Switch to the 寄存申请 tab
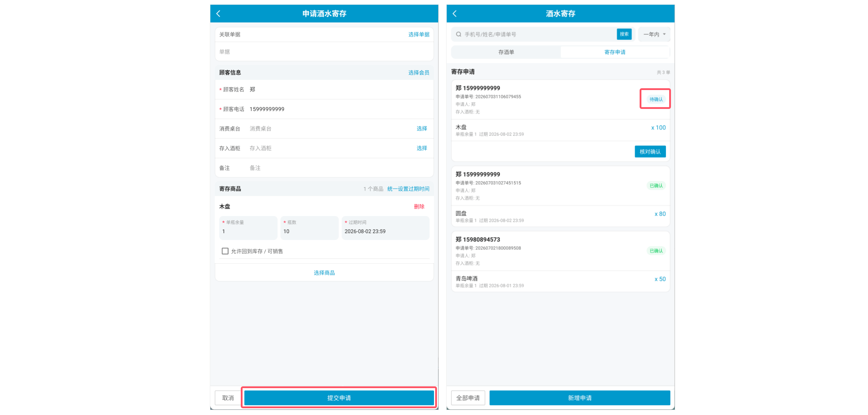Image resolution: width=868 pixels, height=415 pixels. (615, 52)
